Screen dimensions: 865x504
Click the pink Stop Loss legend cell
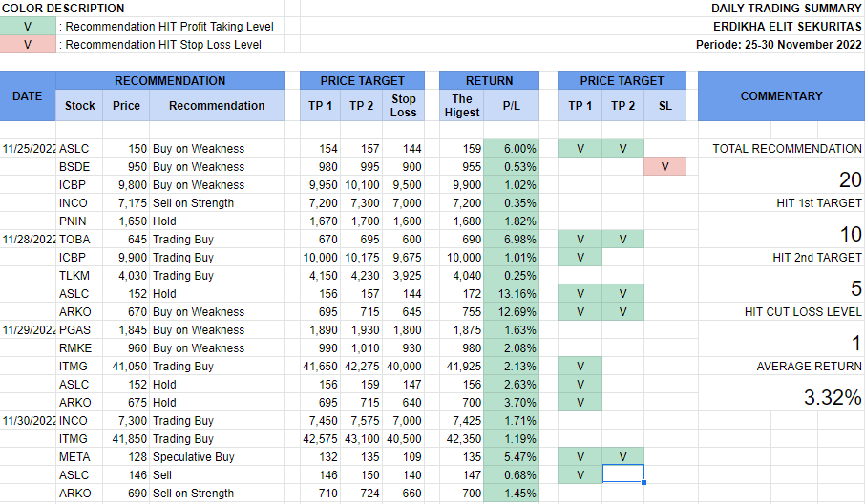click(28, 45)
